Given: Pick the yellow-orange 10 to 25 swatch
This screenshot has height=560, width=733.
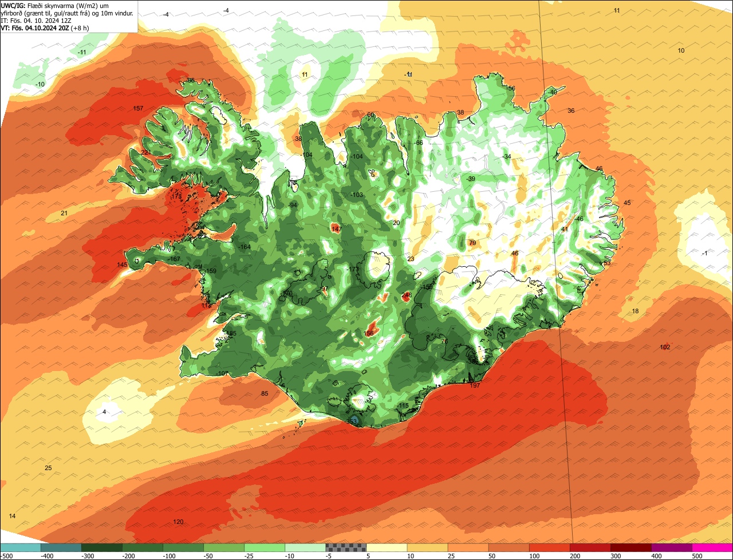Looking at the screenshot, I should pyautogui.click(x=427, y=547).
